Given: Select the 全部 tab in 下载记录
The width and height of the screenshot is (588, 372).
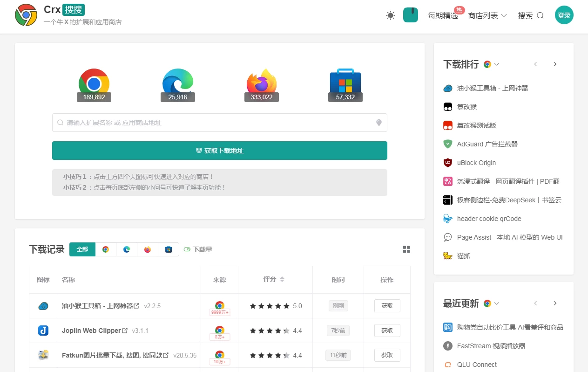Looking at the screenshot, I should tap(82, 249).
